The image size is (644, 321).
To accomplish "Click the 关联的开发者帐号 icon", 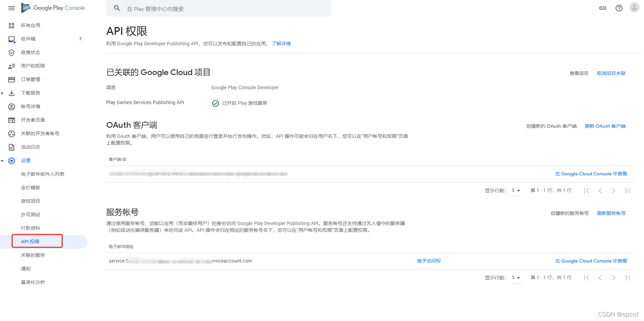I will [x=11, y=133].
